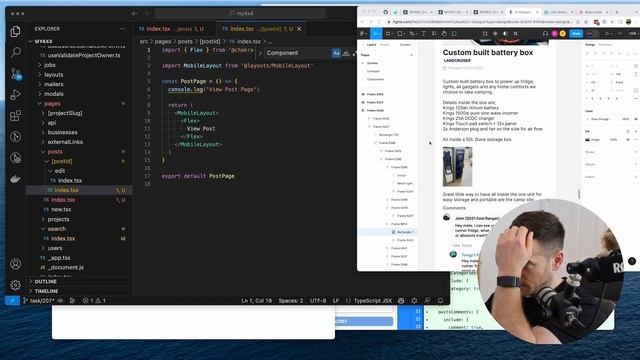Viewport: 640px width, 360px height.
Task: Click UTF-8 encoding in status bar
Action: [x=318, y=300]
